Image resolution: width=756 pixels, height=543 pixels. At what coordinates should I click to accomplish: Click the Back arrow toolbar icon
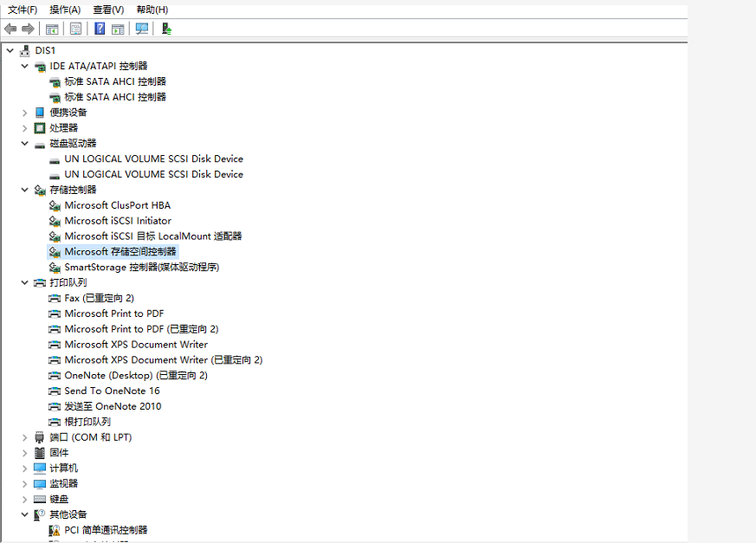[10, 29]
